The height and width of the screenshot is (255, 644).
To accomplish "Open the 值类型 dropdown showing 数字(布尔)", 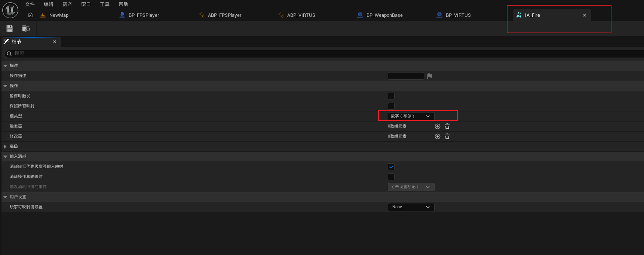I will coord(411,116).
